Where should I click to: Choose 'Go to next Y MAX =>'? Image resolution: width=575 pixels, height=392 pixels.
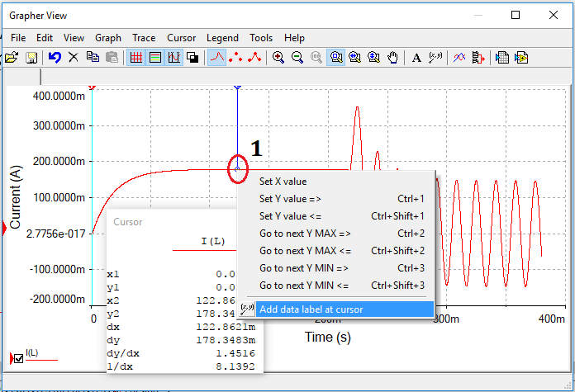(x=336, y=234)
